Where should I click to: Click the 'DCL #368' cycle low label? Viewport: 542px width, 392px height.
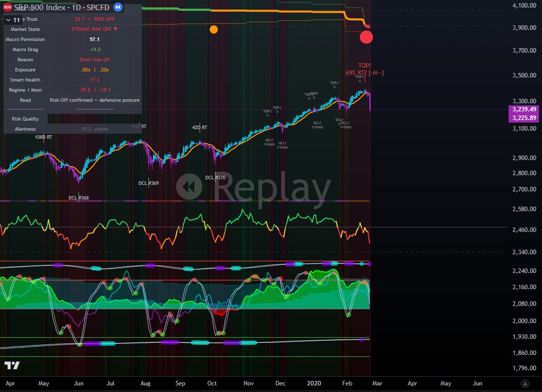(x=79, y=198)
